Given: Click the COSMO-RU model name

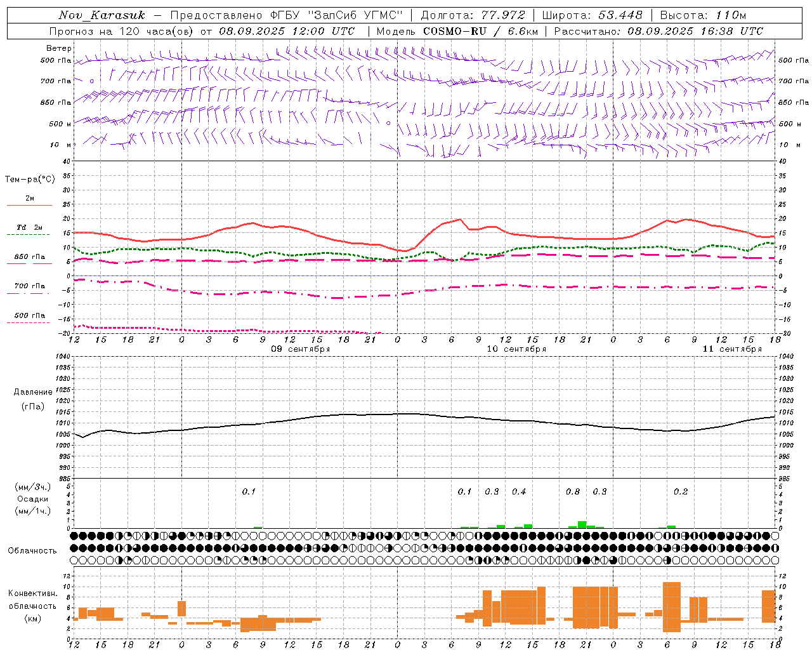Looking at the screenshot, I should 454,31.
